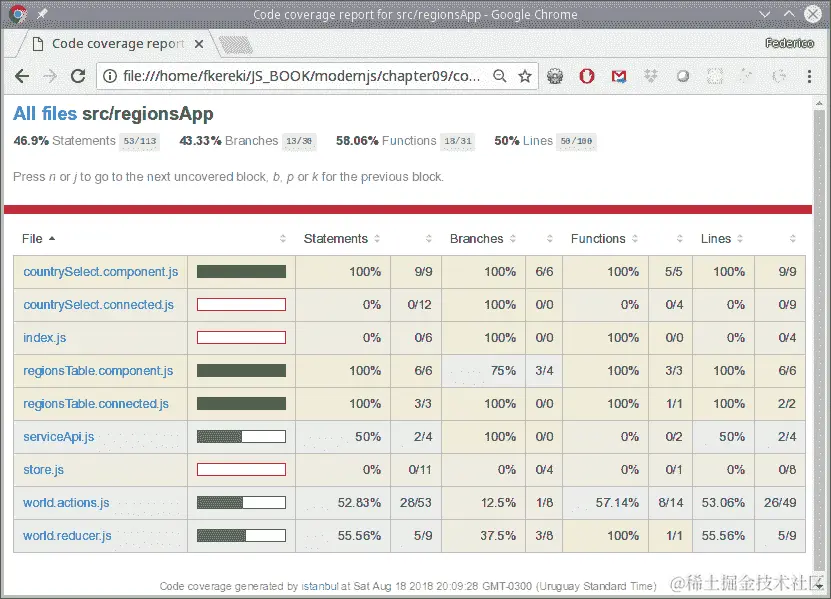Click the pin icon in title bar
Viewport: 831px width, 599px height.
coord(42,14)
